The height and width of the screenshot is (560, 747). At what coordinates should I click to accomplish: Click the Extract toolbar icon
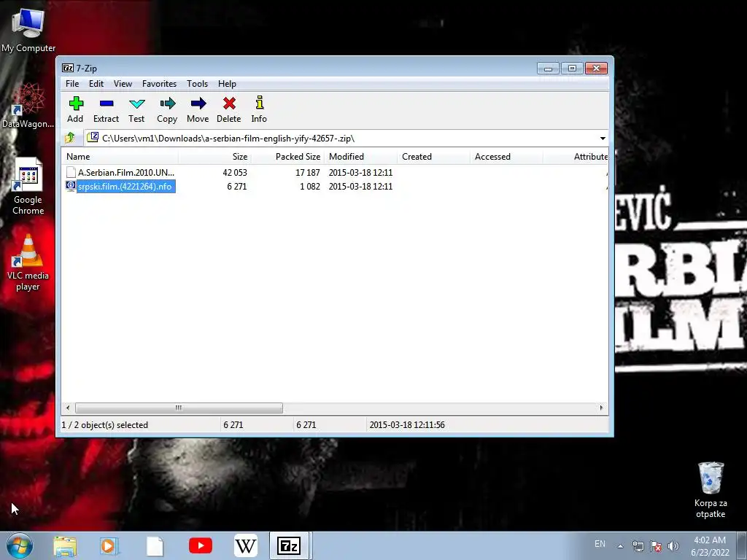(107, 104)
